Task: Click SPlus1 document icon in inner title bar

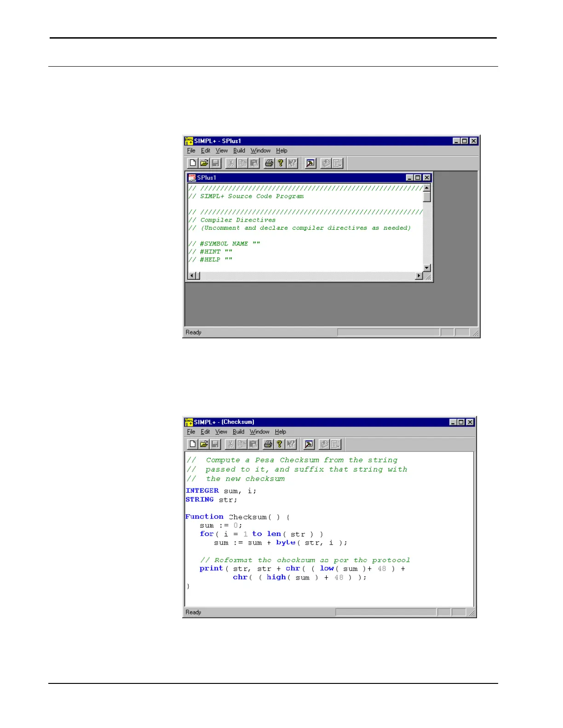Action: [x=192, y=178]
